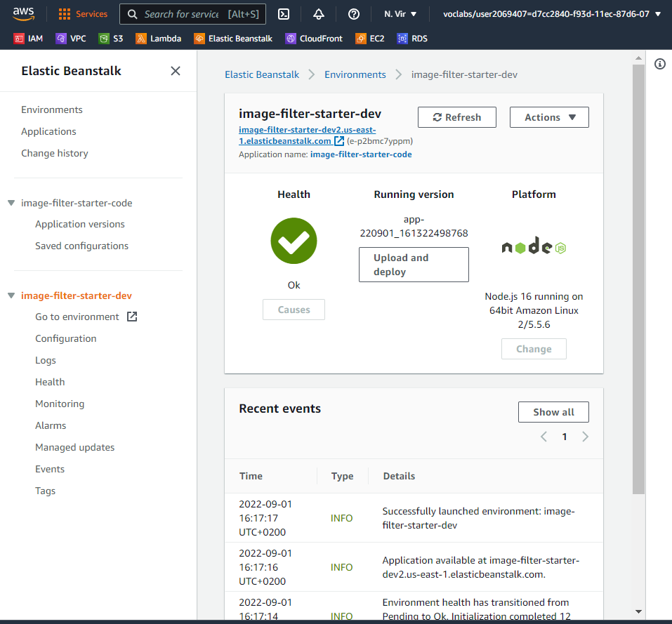Select Monitoring in the sidebar
The height and width of the screenshot is (624, 672).
[x=60, y=403]
